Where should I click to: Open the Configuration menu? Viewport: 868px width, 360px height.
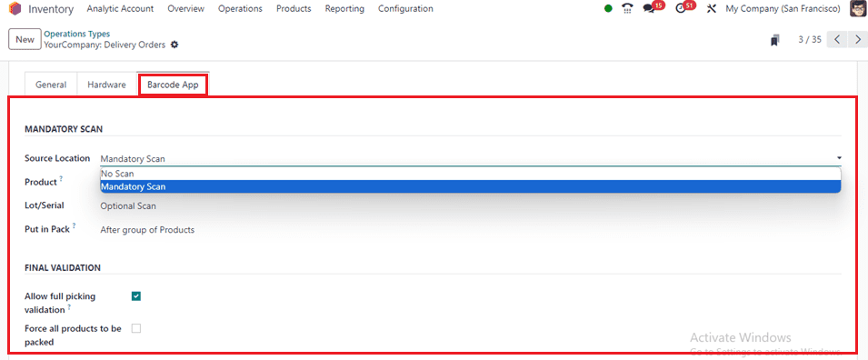pyautogui.click(x=405, y=9)
